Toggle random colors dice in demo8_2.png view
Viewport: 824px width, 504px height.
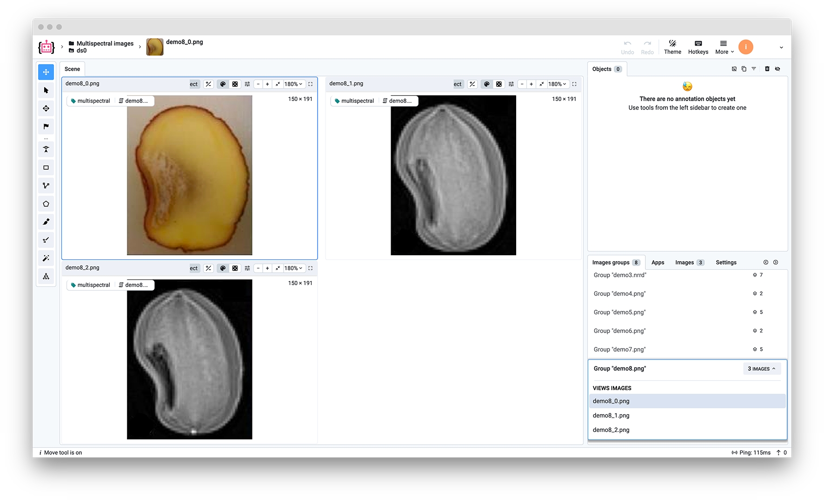[235, 268]
